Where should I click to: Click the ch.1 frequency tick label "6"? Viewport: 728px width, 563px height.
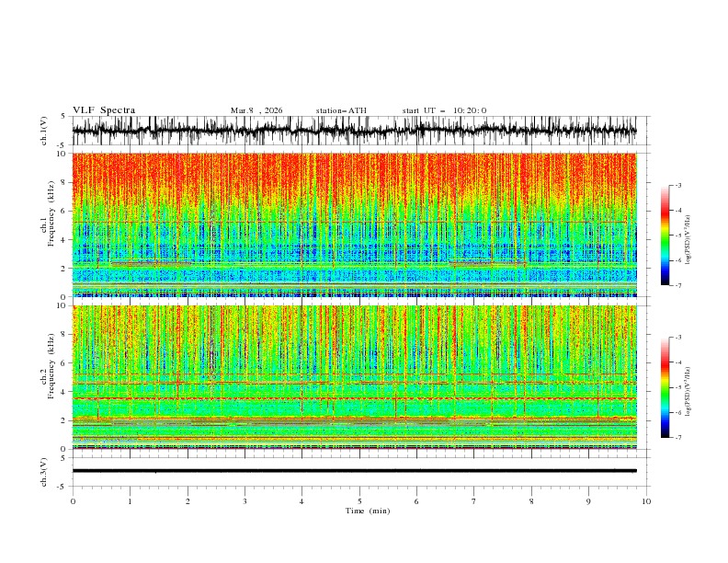(x=64, y=212)
